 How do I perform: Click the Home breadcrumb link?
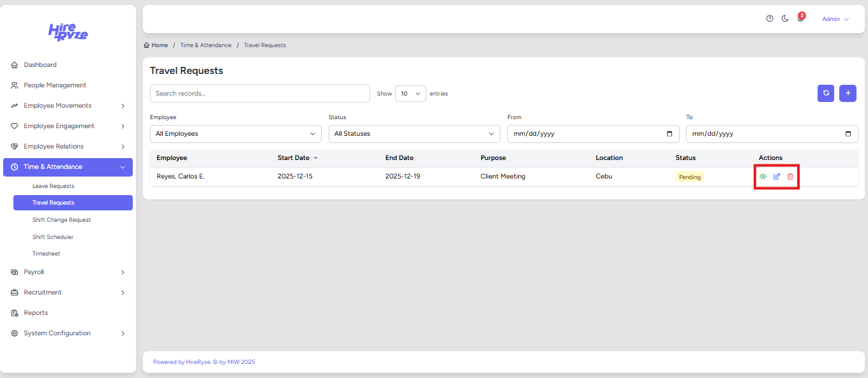coord(156,45)
